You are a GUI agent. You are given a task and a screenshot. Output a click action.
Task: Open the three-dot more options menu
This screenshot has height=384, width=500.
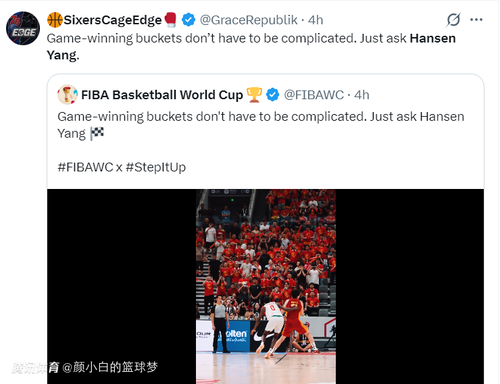pos(476,20)
